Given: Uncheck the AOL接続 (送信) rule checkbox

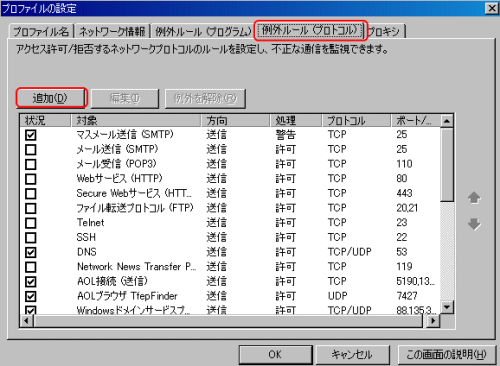Looking at the screenshot, I should (31, 282).
